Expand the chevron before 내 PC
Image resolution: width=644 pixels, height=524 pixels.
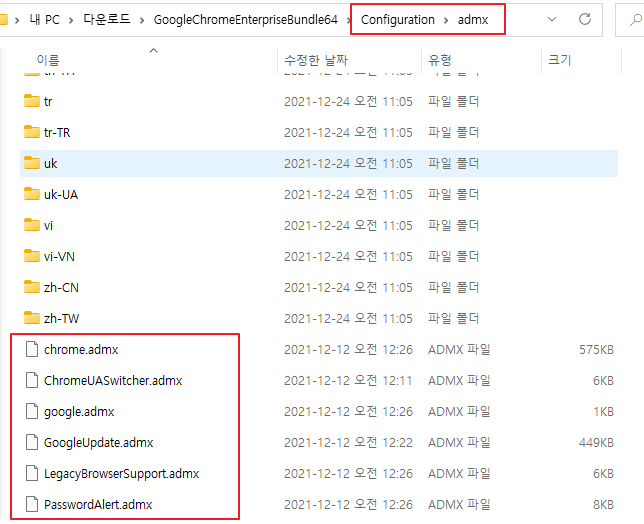tap(17, 20)
